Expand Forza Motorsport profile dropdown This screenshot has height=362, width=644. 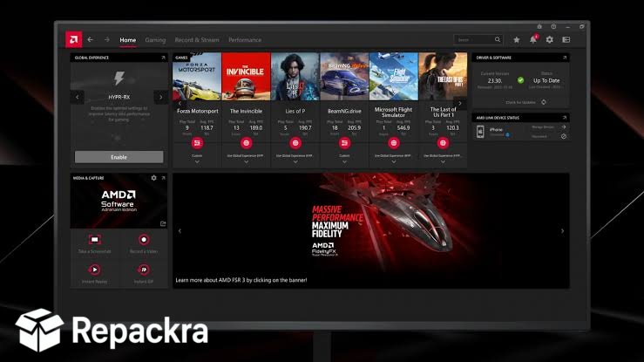(197, 162)
